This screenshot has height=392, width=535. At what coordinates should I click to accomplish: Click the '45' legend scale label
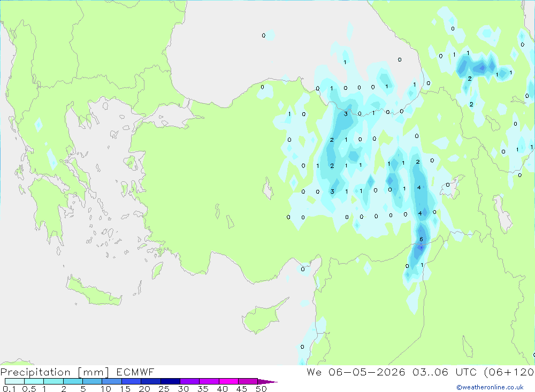[x=242, y=389]
